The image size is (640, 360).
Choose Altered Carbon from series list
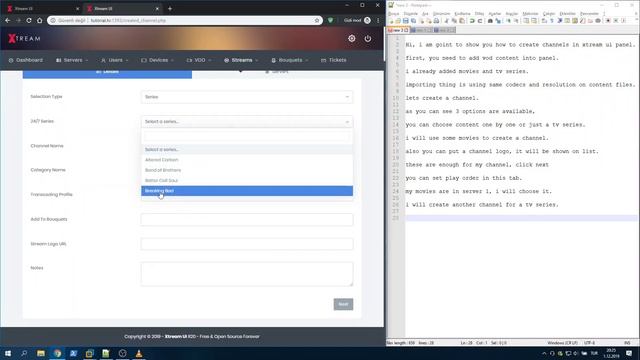click(247, 160)
